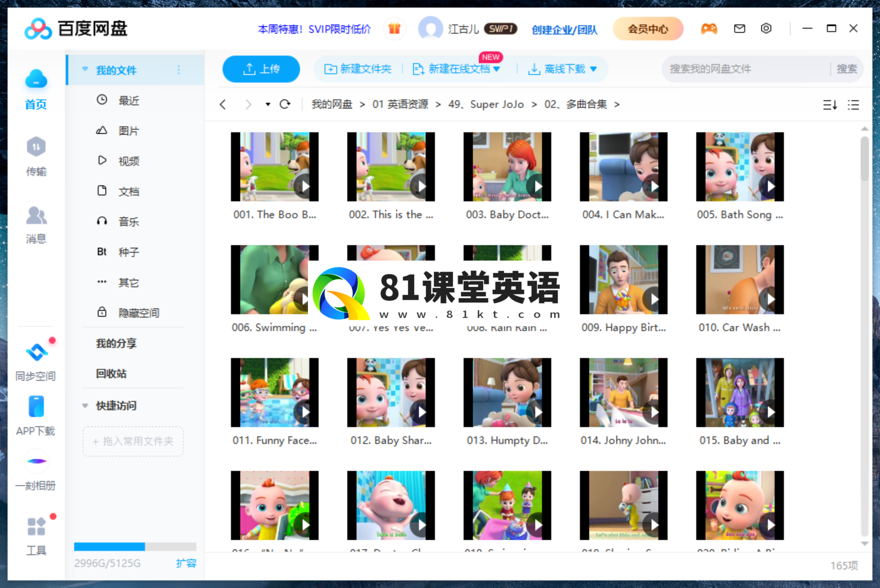Image resolution: width=880 pixels, height=588 pixels.
Task: Open 我的分享 my shares
Action: click(x=116, y=343)
